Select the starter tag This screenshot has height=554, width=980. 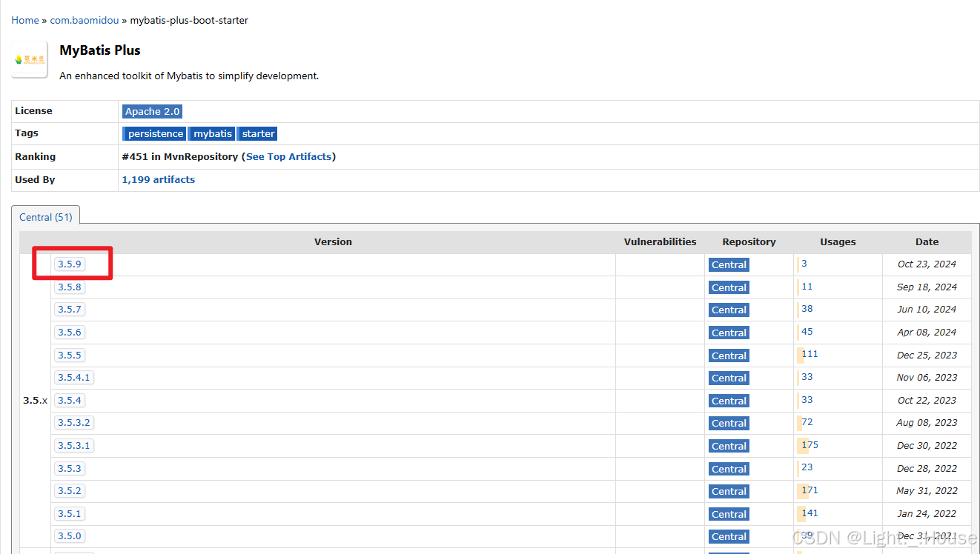258,133
